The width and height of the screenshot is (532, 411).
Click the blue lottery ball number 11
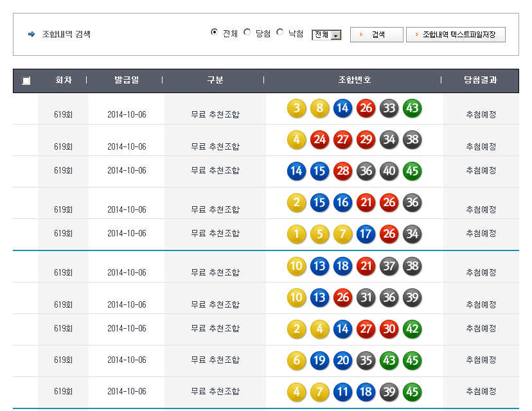click(342, 392)
